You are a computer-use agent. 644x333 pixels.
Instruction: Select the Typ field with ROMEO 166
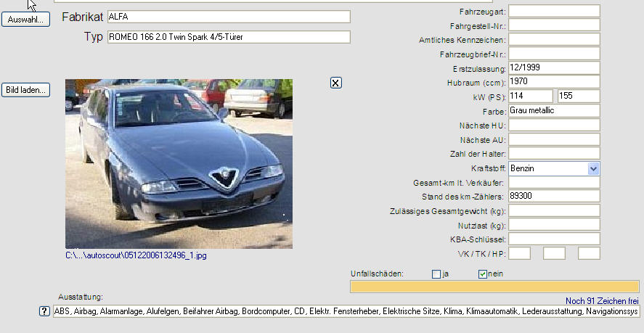[229, 37]
